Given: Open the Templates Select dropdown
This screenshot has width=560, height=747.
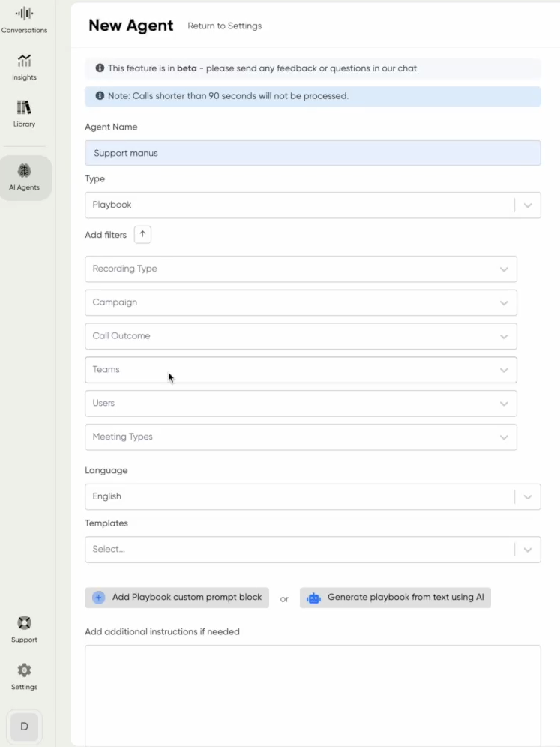Looking at the screenshot, I should (x=527, y=550).
